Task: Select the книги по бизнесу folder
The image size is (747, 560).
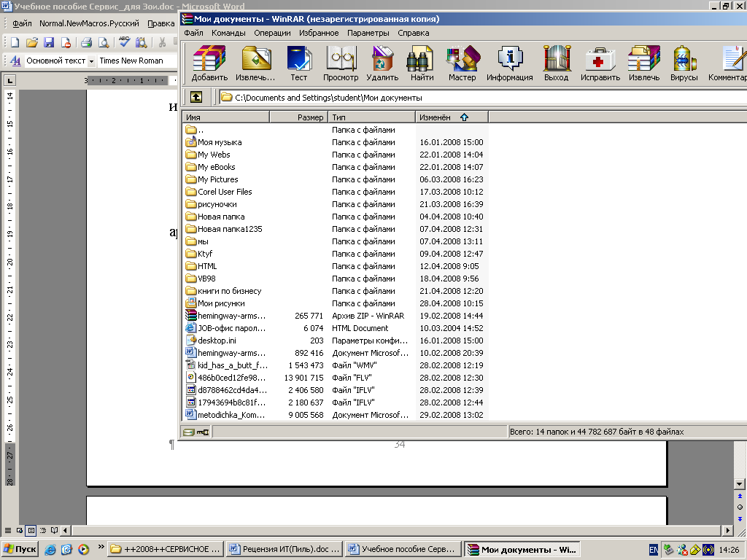Action: (335, 290)
